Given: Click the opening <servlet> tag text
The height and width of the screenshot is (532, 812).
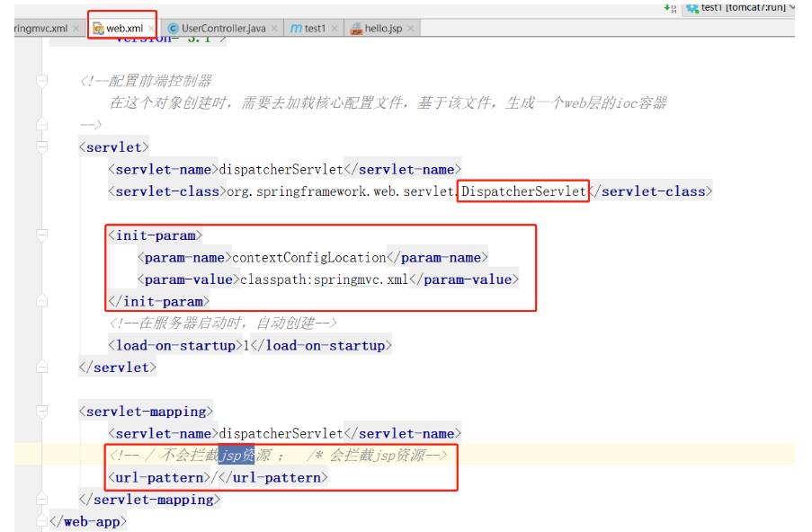Looking at the screenshot, I should coord(114,147).
